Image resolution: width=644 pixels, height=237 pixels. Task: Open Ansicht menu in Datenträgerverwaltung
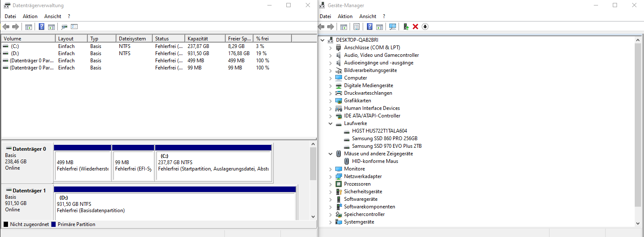tap(53, 16)
